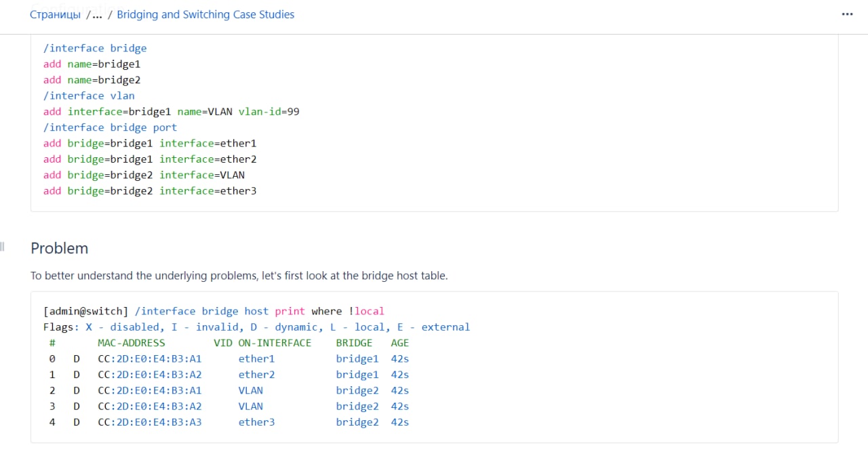Go to the Страницы breadcrumb link
The width and height of the screenshot is (868, 452).
click(x=55, y=14)
